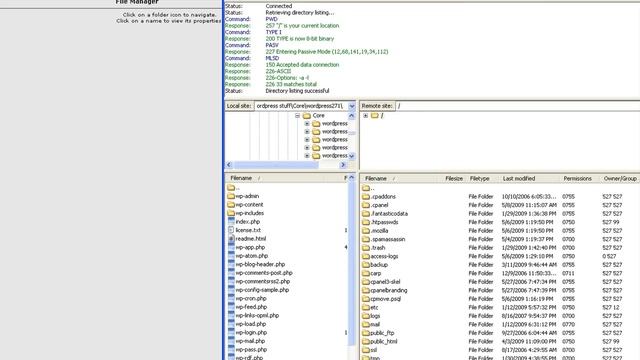Open the .cpaddons remote folder icon
Screen dimensions: 640x360
[366, 197]
